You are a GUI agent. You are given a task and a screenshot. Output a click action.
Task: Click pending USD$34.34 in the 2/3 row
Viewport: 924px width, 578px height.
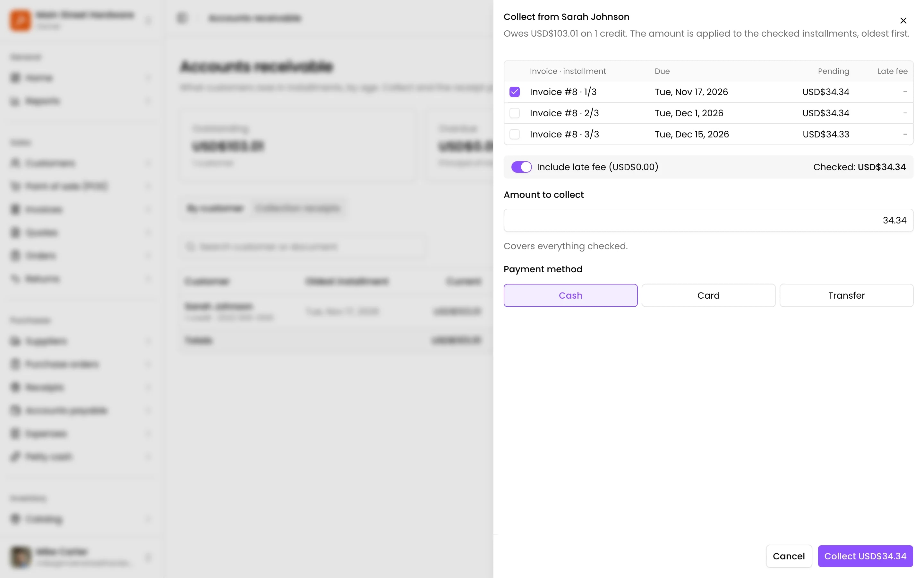(826, 113)
